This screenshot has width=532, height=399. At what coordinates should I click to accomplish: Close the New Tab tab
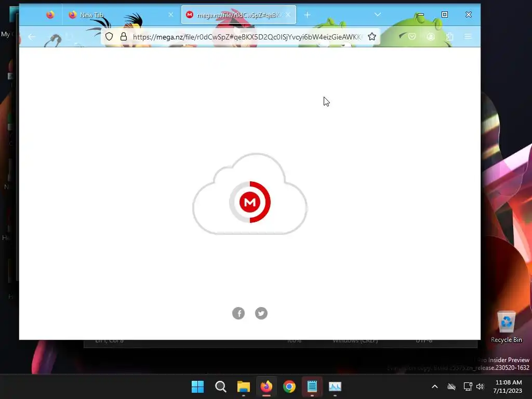170,15
